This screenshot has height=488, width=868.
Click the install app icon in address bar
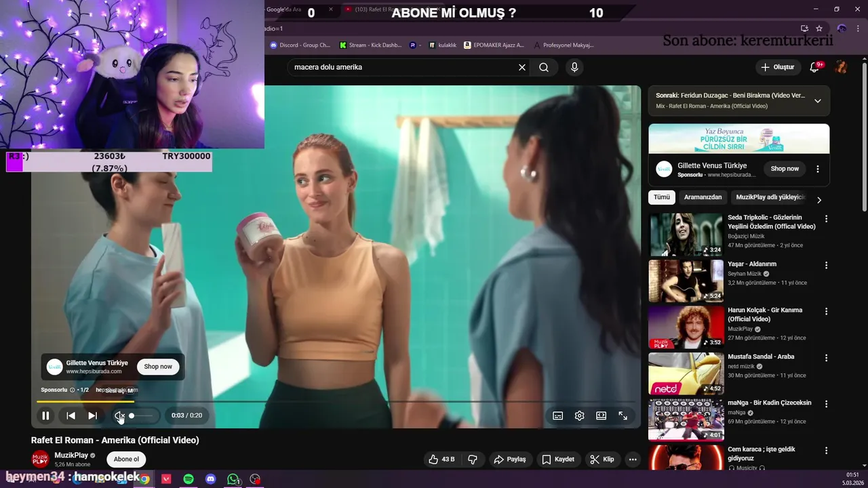click(x=804, y=28)
